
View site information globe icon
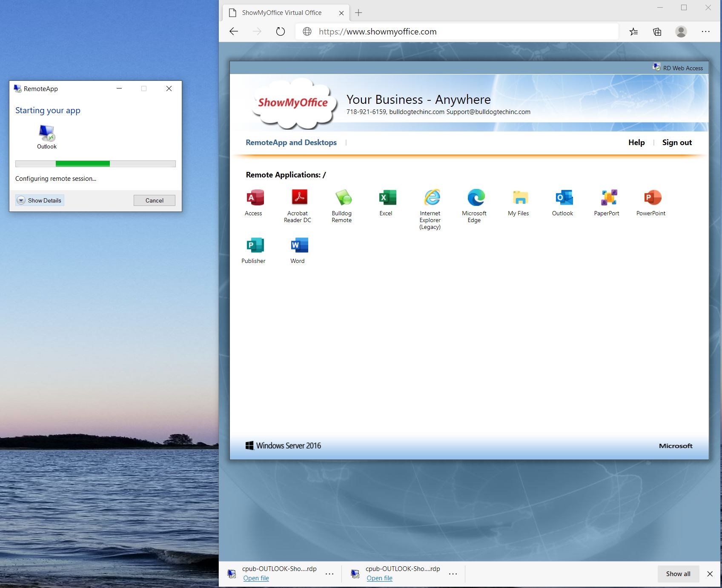click(x=307, y=31)
